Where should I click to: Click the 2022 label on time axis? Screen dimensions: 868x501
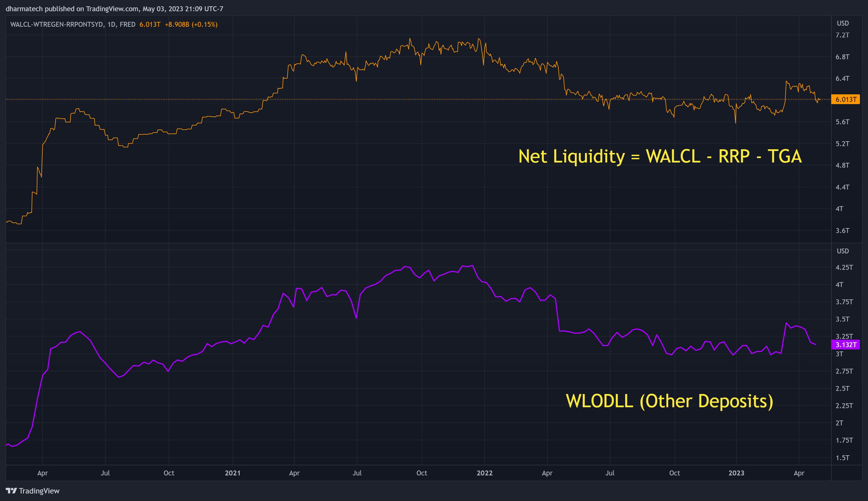[484, 473]
